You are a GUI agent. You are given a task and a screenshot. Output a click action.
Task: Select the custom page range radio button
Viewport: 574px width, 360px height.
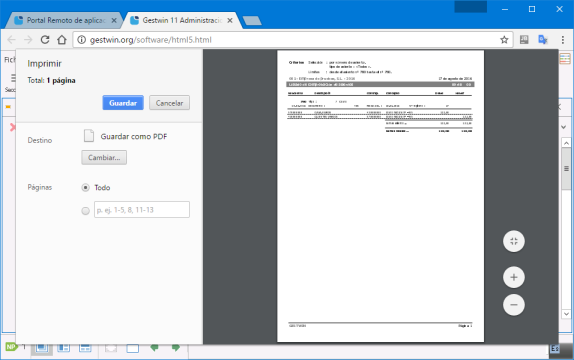pos(85,211)
